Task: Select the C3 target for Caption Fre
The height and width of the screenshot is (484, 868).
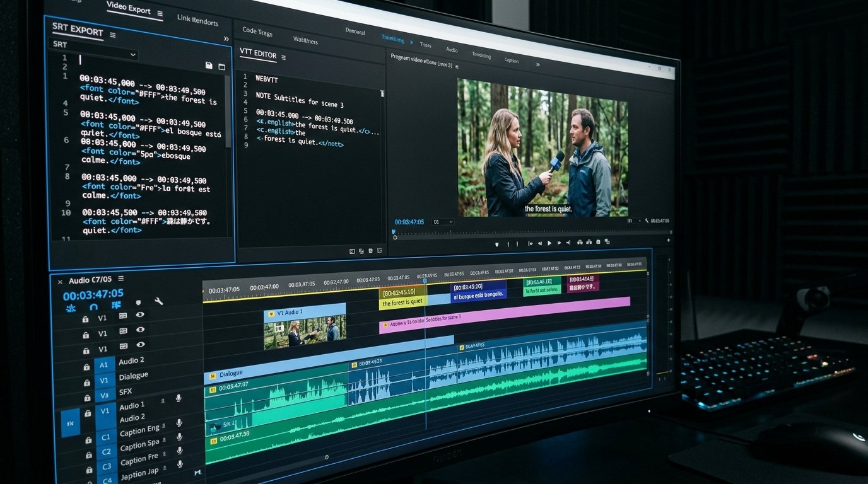Action: (107, 466)
